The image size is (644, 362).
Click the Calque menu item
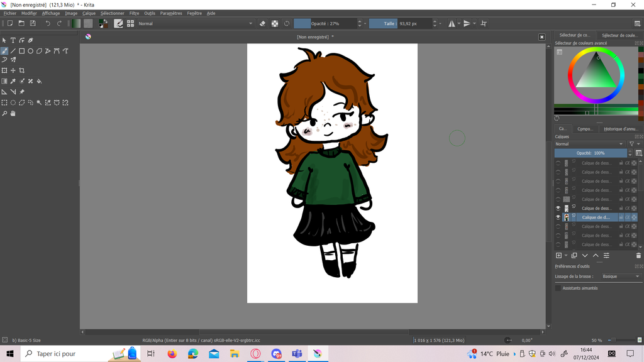89,13
